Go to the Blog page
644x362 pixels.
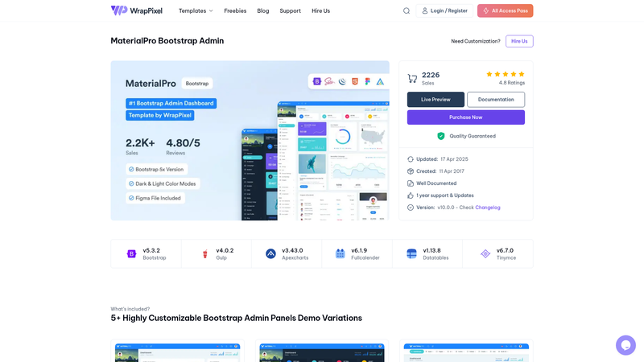click(x=263, y=10)
